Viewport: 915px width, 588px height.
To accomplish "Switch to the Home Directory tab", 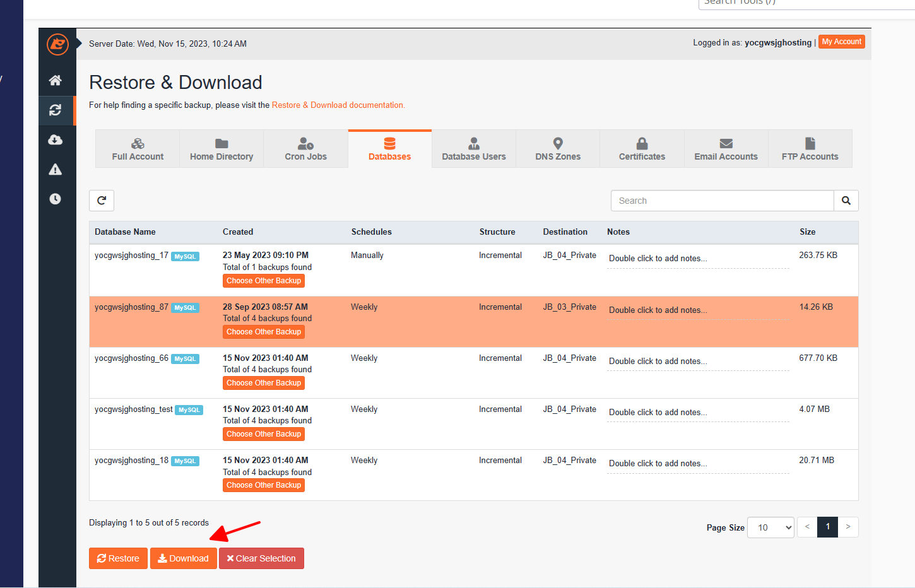I will pyautogui.click(x=221, y=149).
